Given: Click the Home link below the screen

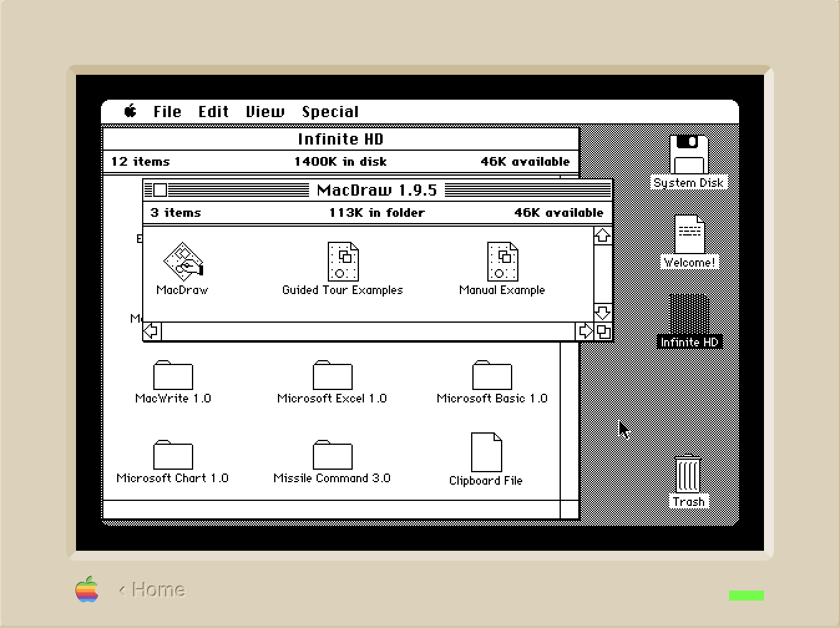Looking at the screenshot, I should (153, 589).
